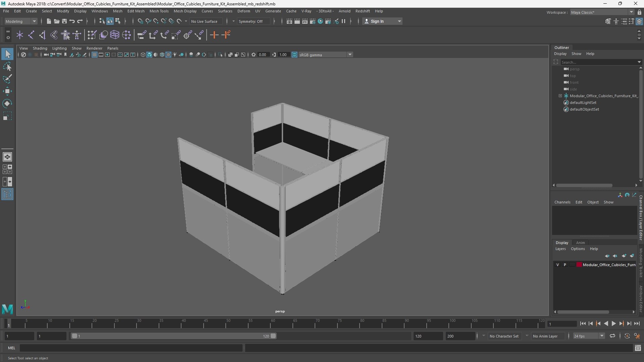
Task: Switch to single perspective layout icon
Action: pyautogui.click(x=7, y=157)
